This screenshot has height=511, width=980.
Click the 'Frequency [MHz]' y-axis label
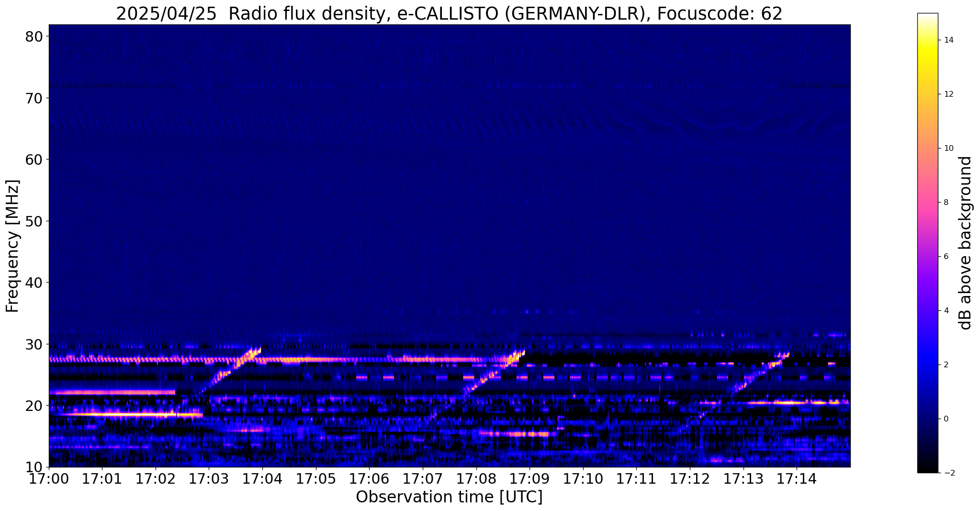pos(12,246)
